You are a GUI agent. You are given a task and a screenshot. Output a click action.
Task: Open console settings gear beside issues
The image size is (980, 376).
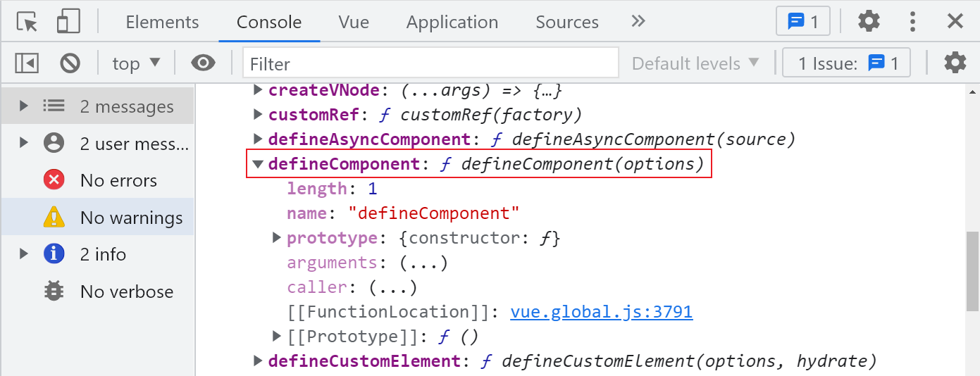pos(955,63)
